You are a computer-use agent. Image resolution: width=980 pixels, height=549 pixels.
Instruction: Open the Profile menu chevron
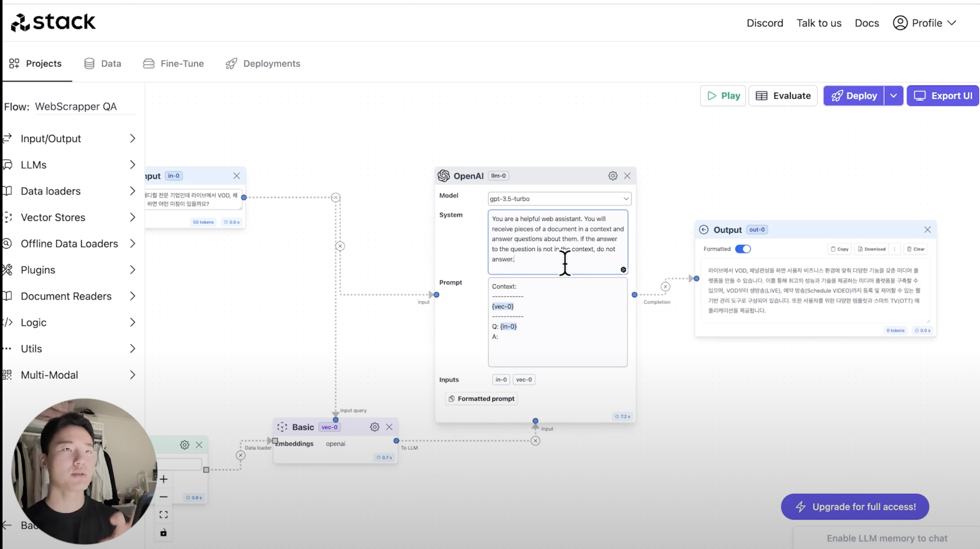coord(952,23)
